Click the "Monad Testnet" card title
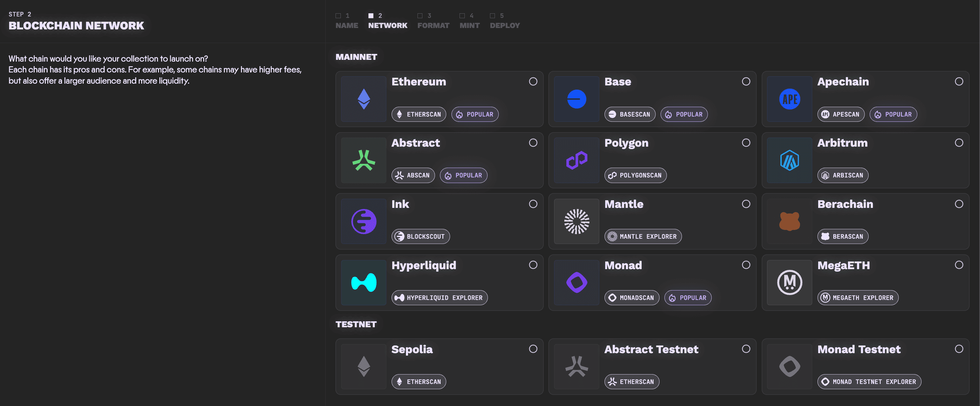980x406 pixels. coord(859,349)
